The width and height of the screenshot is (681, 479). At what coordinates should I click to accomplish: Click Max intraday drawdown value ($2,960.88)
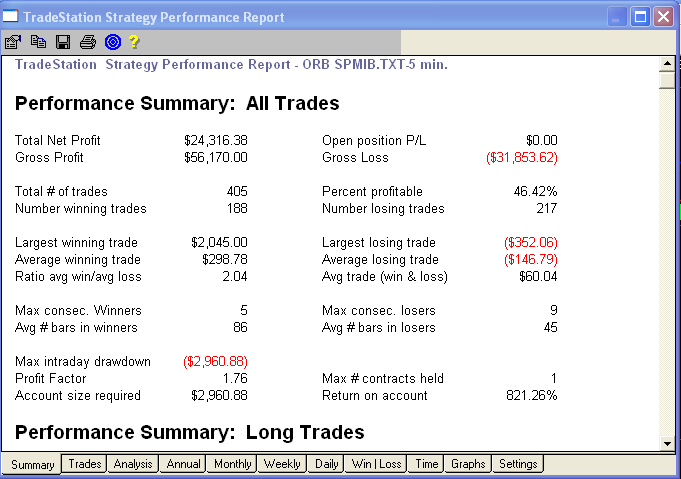tap(215, 361)
